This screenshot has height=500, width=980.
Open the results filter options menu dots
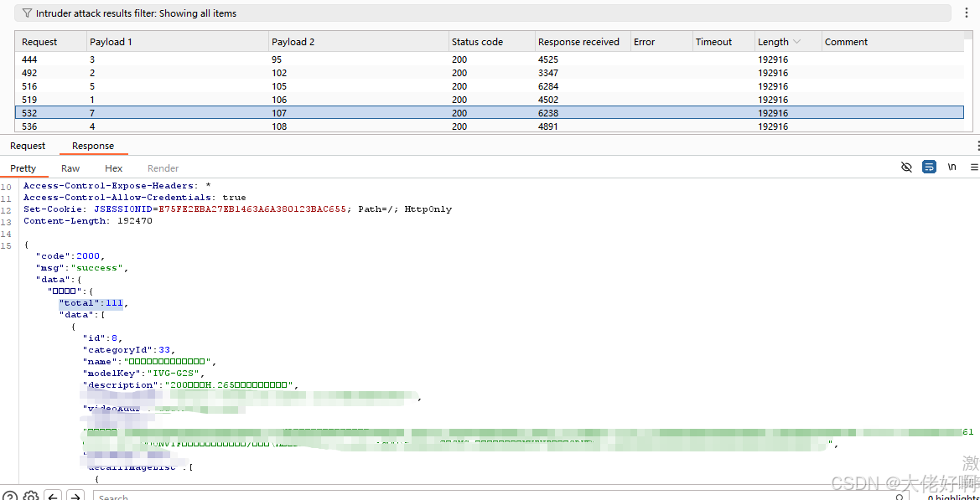(967, 13)
